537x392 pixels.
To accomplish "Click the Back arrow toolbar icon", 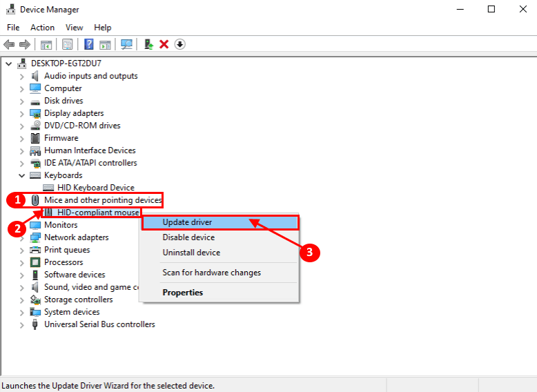I will [x=9, y=44].
